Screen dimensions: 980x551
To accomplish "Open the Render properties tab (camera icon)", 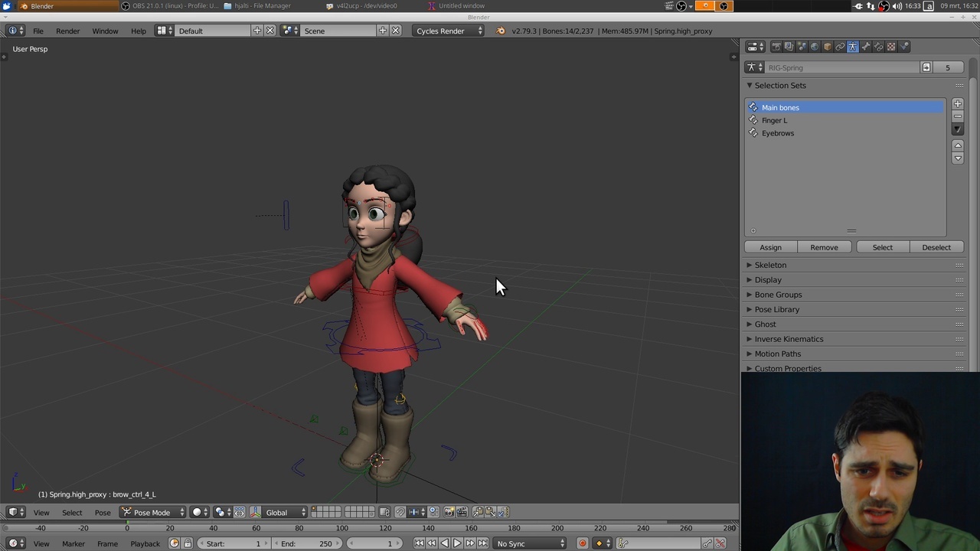I will 776,46.
